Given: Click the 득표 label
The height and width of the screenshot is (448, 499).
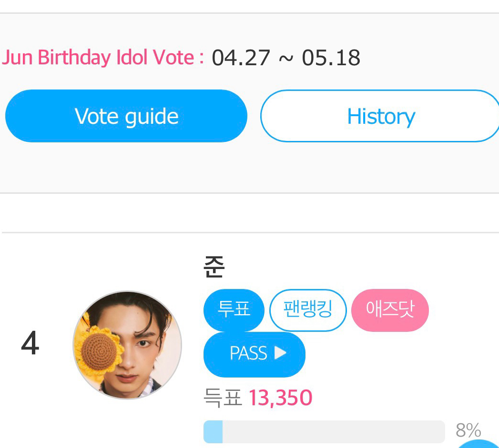Looking at the screenshot, I should (223, 398).
